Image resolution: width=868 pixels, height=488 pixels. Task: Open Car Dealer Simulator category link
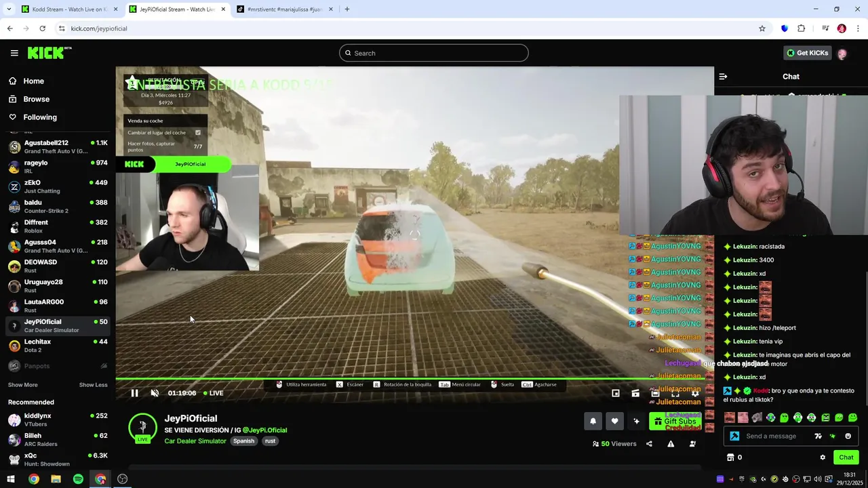tap(195, 441)
